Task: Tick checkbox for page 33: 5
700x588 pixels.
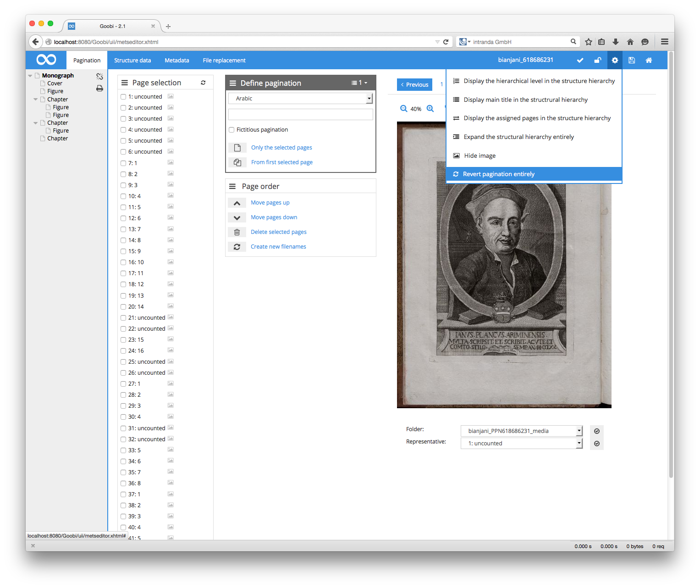Action: 123,450
